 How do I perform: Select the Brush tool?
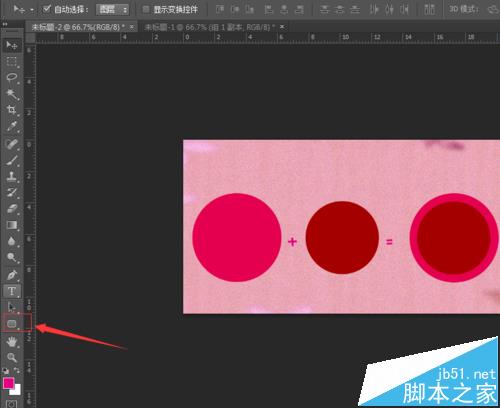click(12, 160)
